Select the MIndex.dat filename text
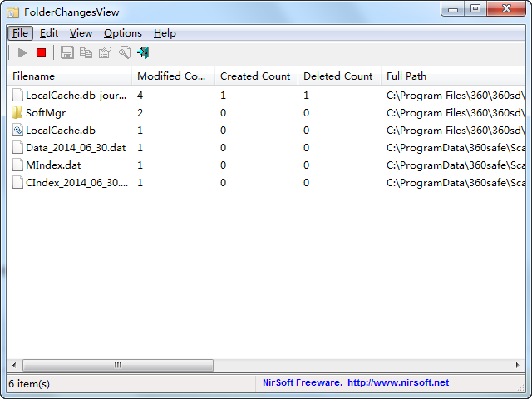The height and width of the screenshot is (399, 532). (53, 165)
